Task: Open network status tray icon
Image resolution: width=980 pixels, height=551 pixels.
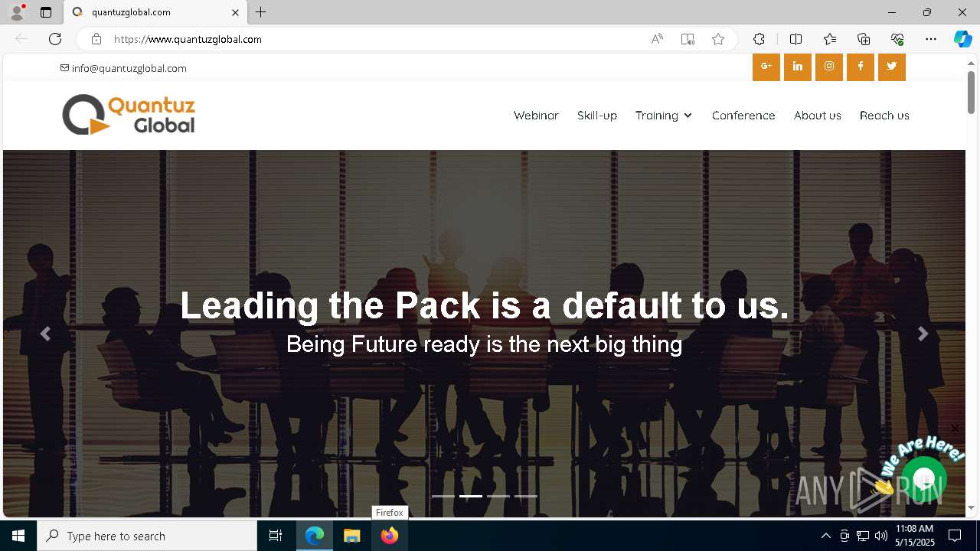Action: (863, 536)
